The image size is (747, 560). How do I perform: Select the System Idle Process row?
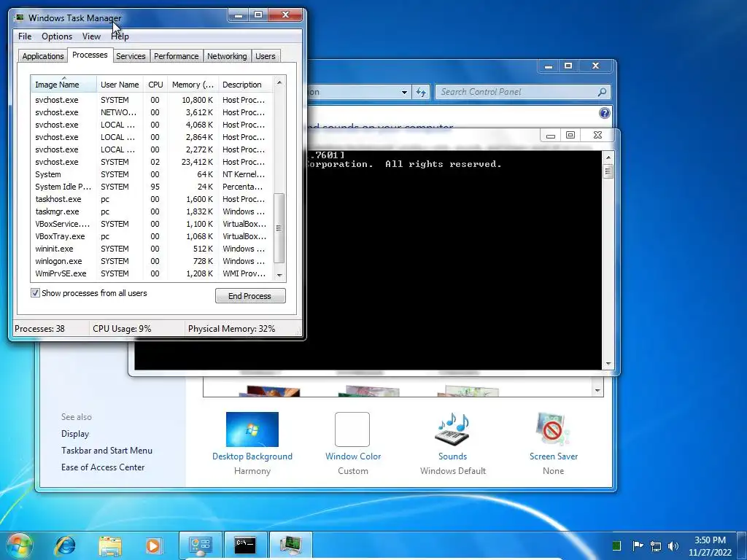152,187
